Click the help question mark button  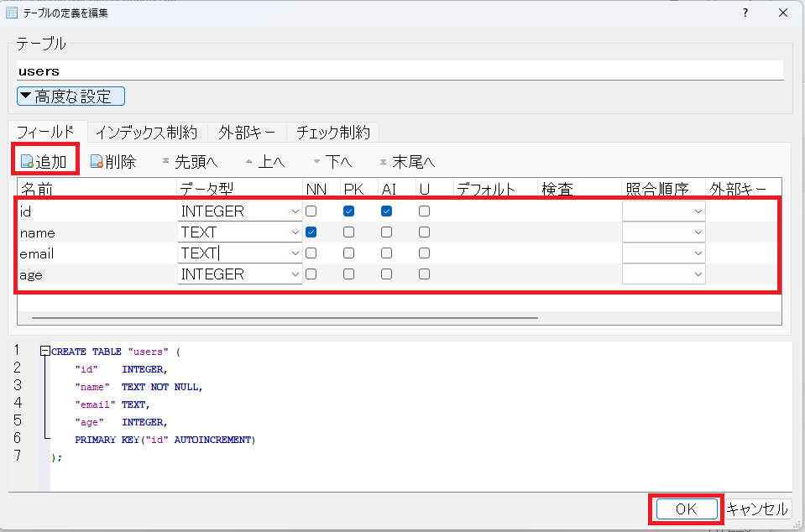point(745,13)
